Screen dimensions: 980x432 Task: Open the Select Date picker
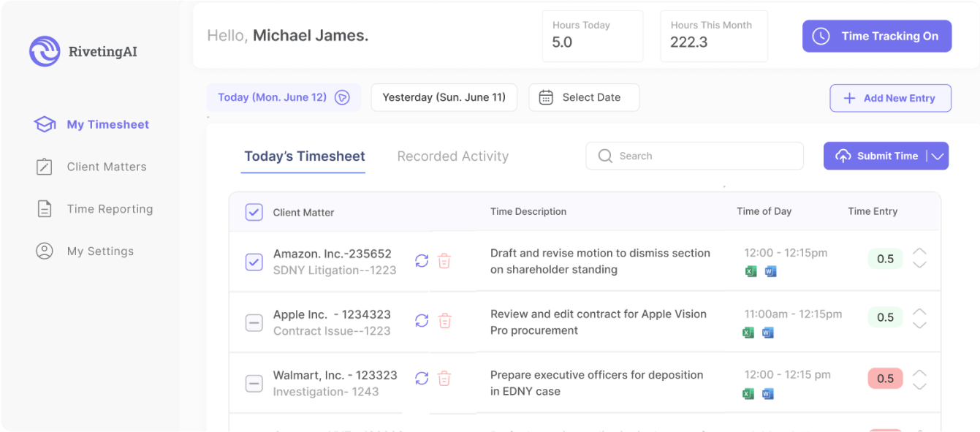coord(583,97)
